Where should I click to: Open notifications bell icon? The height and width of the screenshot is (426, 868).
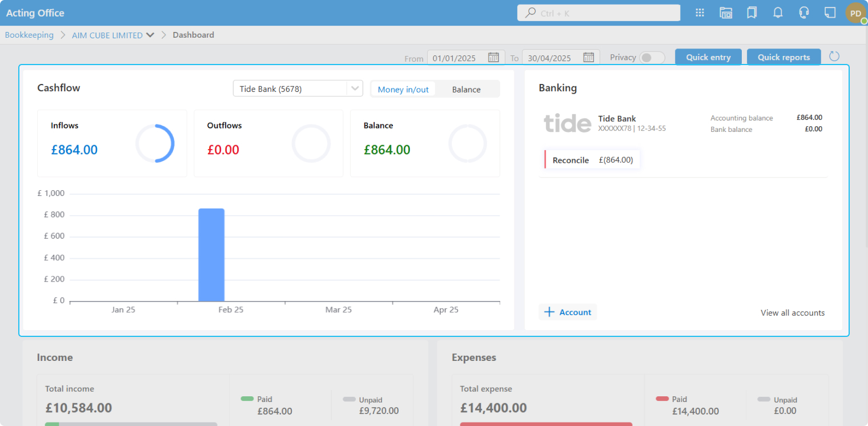[x=778, y=13]
